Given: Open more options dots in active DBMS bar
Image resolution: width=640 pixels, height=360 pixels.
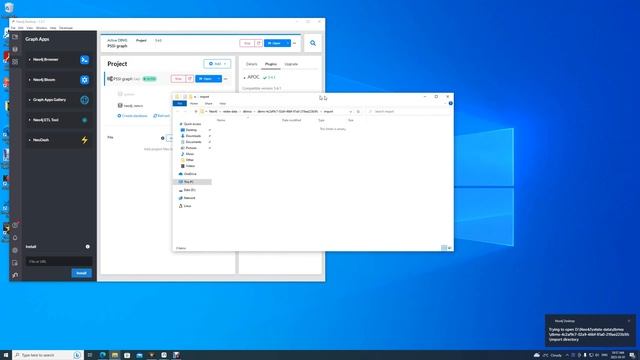Looking at the screenshot, I should (294, 43).
